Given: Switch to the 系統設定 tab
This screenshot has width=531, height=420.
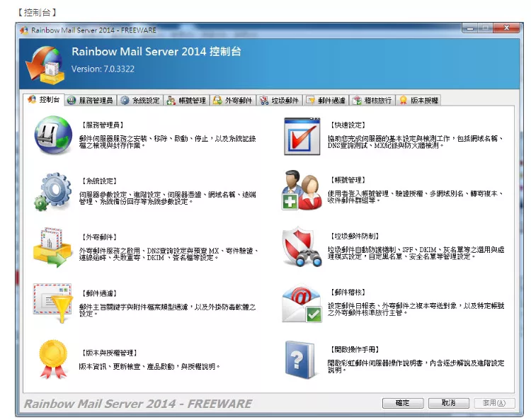Looking at the screenshot, I should pos(140,101).
